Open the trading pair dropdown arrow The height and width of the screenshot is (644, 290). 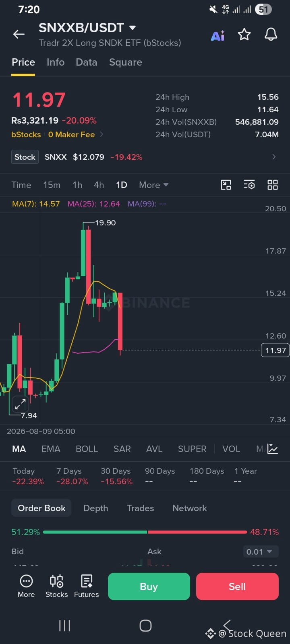(133, 28)
